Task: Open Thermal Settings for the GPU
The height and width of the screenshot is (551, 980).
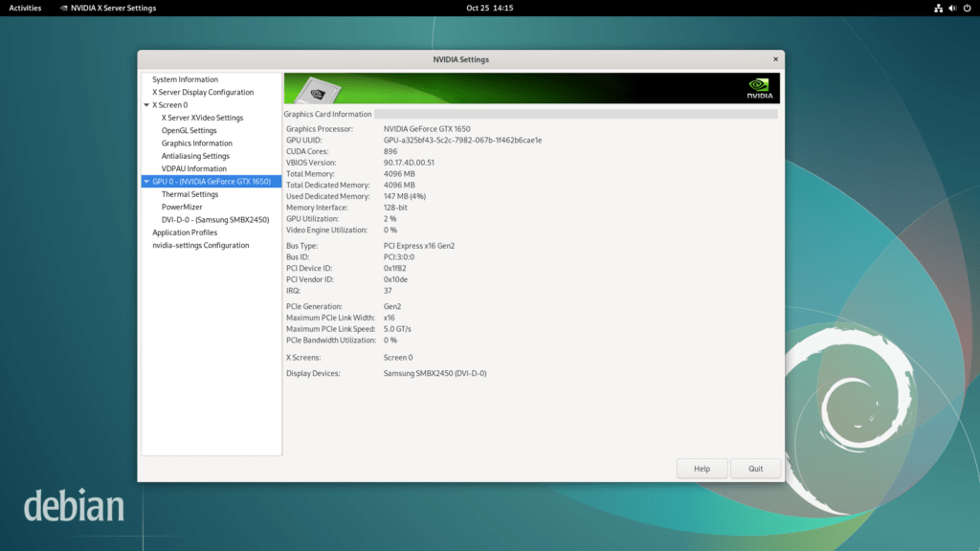Action: 191,193
